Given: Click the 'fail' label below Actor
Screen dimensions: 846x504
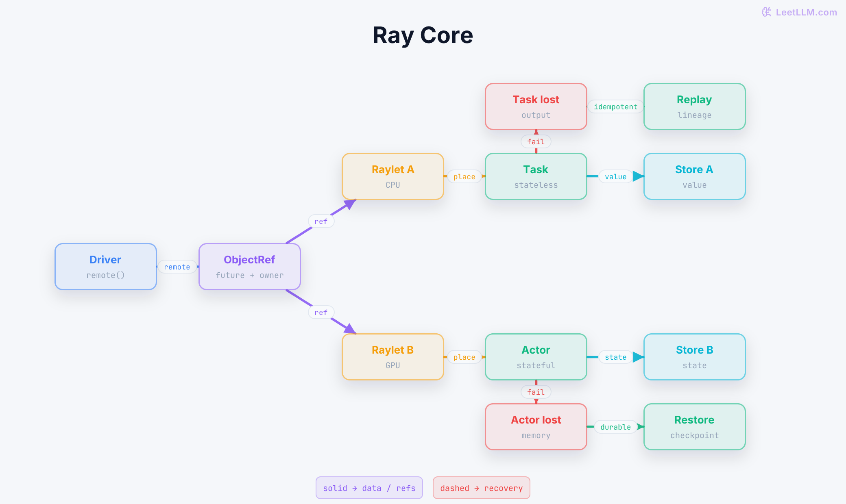Looking at the screenshot, I should [x=536, y=392].
